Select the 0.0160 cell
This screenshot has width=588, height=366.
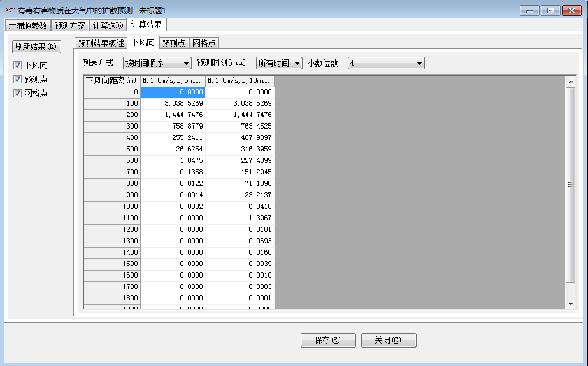pyautogui.click(x=240, y=253)
